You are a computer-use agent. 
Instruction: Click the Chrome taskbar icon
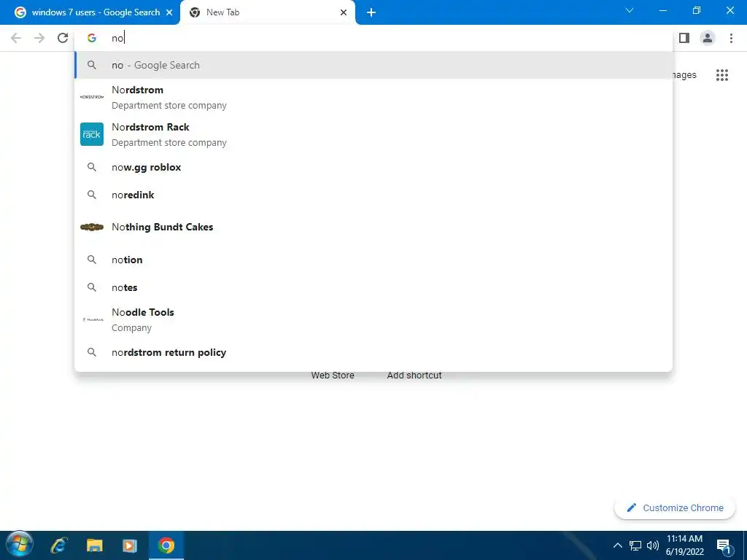[x=166, y=545]
